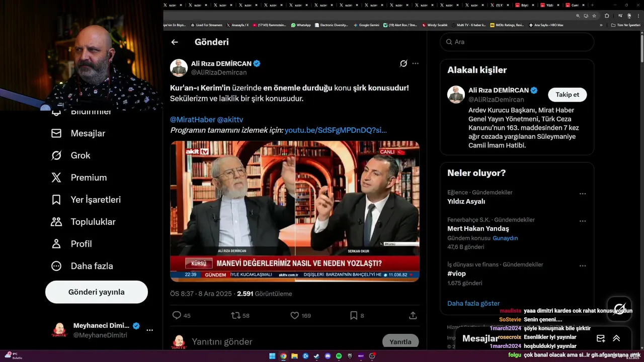Image resolution: width=644 pixels, height=362 pixels.
Task: Click the Grok icon on the post header
Action: 404,63
